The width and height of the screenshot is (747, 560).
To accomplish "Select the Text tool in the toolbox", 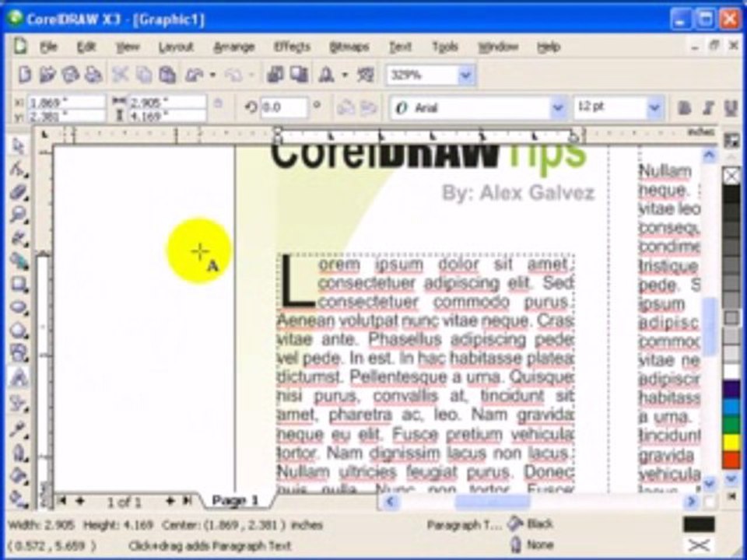I will tap(18, 377).
